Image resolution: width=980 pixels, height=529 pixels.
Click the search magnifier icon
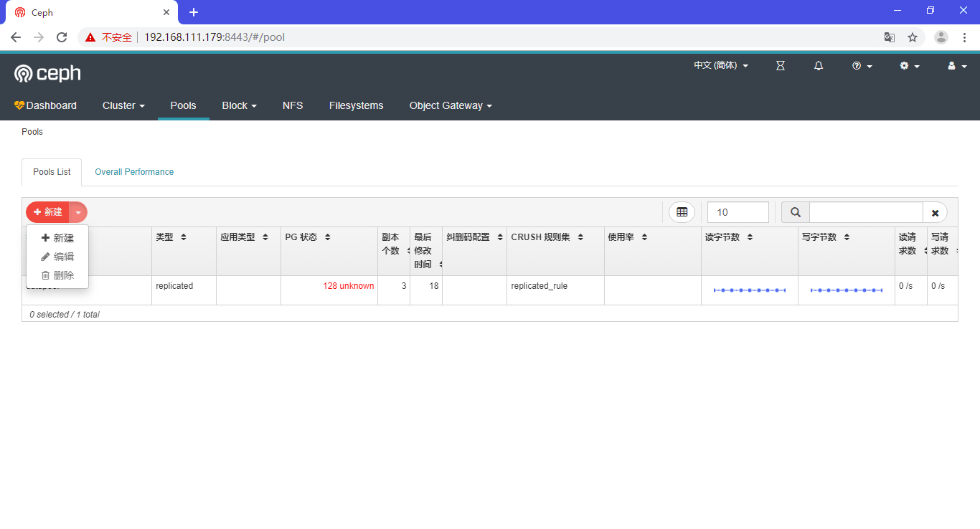coord(796,212)
